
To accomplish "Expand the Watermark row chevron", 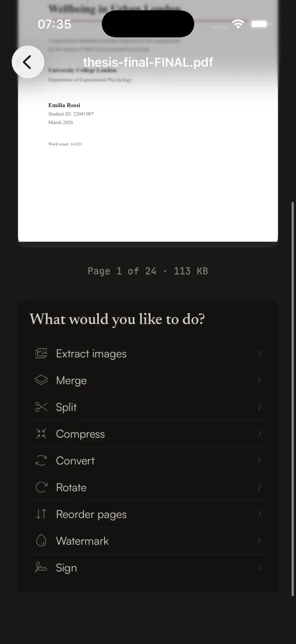I will [x=259, y=540].
